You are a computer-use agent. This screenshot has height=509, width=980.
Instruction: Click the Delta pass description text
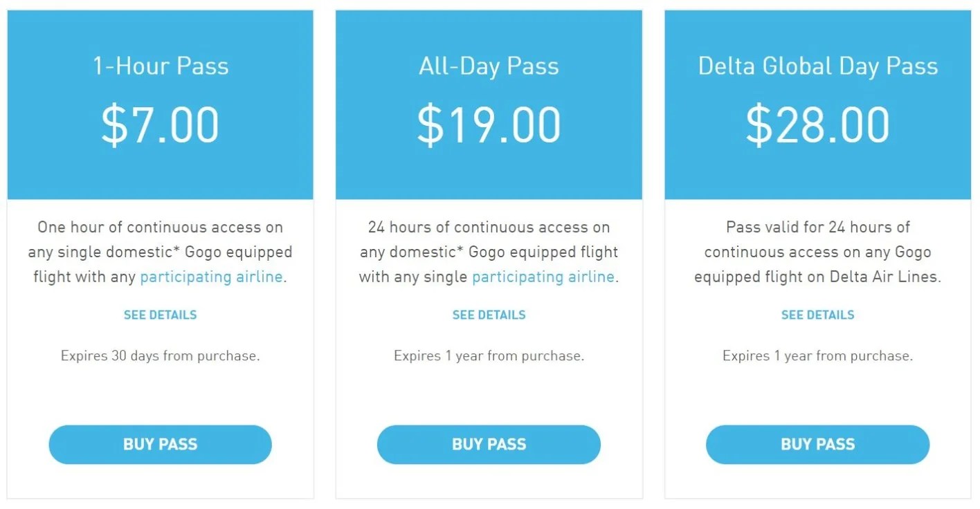(817, 252)
